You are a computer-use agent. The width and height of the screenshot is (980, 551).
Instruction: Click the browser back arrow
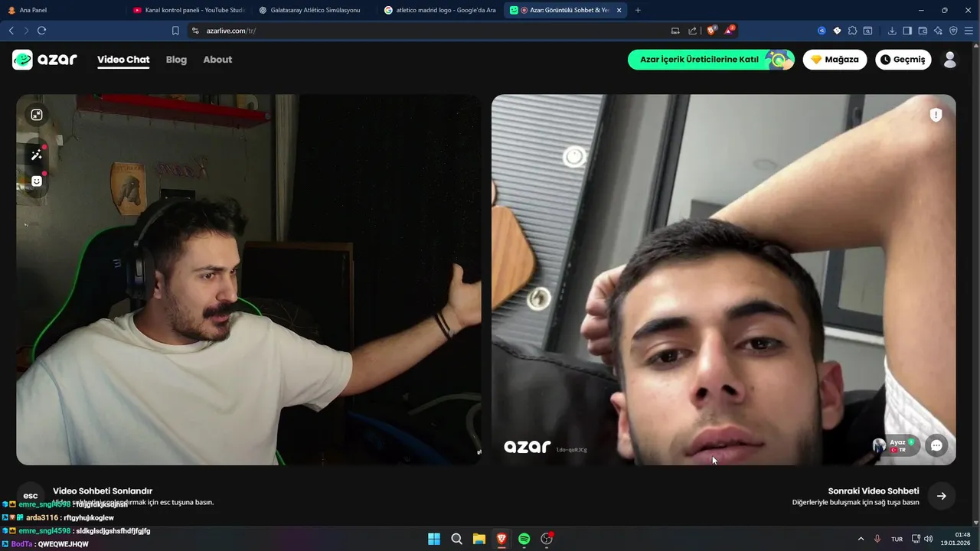pyautogui.click(x=11, y=31)
